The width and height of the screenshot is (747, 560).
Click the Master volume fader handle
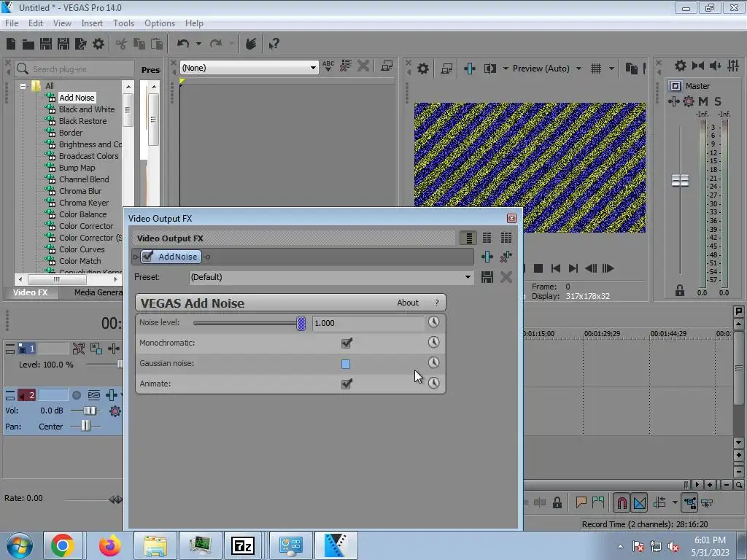[680, 181]
